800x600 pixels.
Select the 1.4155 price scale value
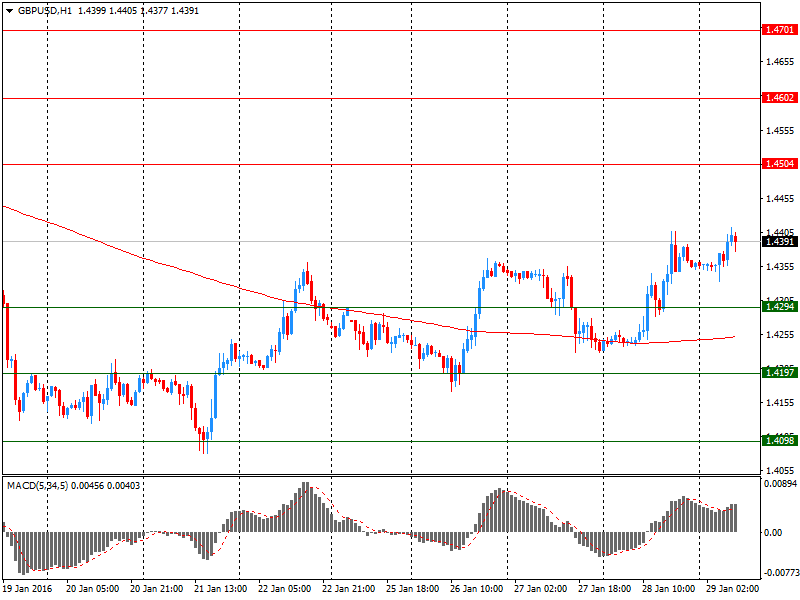point(780,403)
